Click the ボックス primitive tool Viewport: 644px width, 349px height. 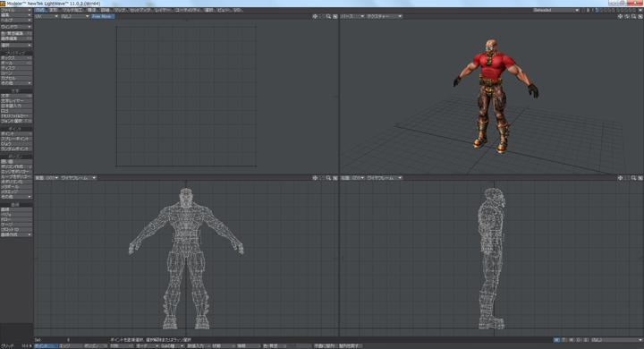tap(16, 58)
